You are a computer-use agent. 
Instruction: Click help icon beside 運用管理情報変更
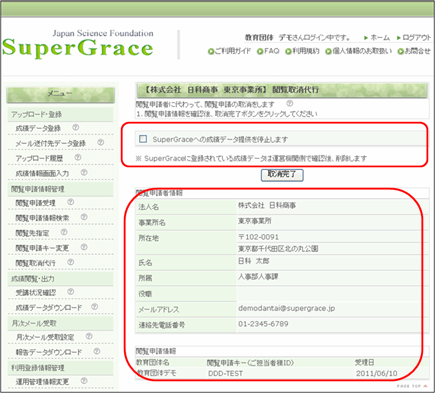tap(84, 381)
